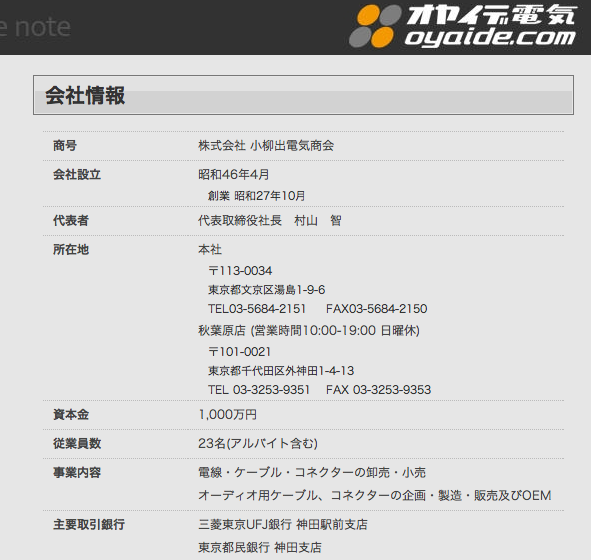Click the founding date 創業 昭和27年10月
591x560 pixels.
point(256,196)
